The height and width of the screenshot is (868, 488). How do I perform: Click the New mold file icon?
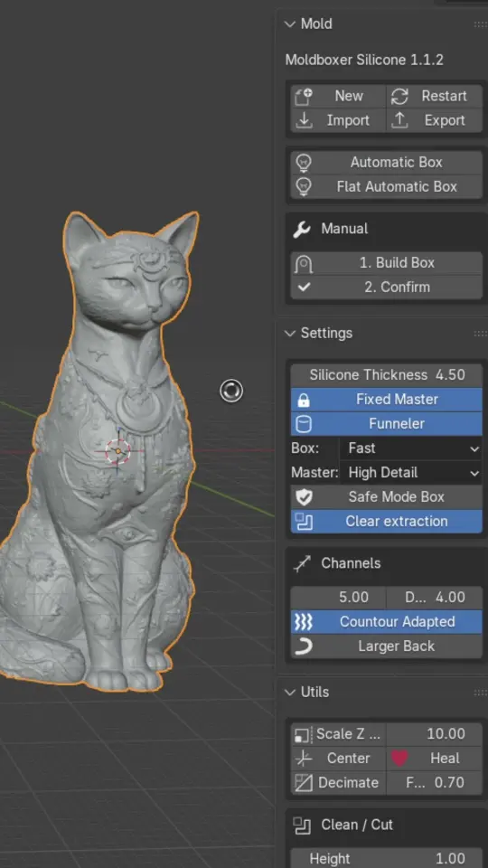[x=304, y=97]
